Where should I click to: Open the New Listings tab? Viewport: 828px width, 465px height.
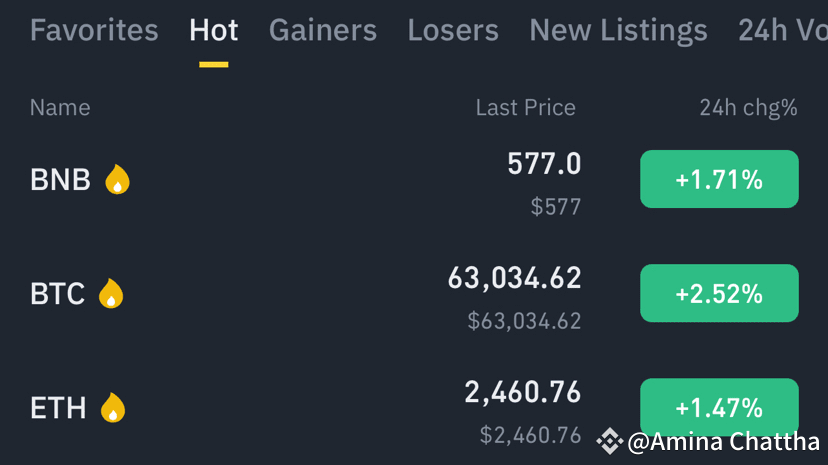coord(618,31)
